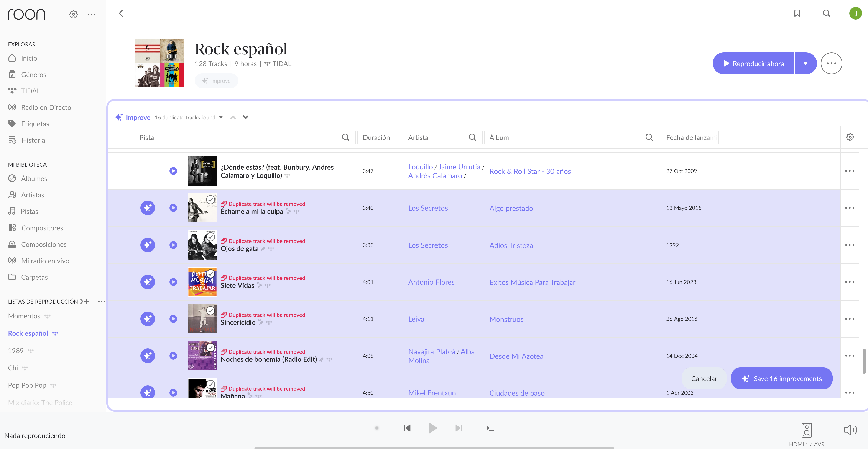Toggle improvement for Sincericidio
The width and height of the screenshot is (868, 449).
pos(148,319)
